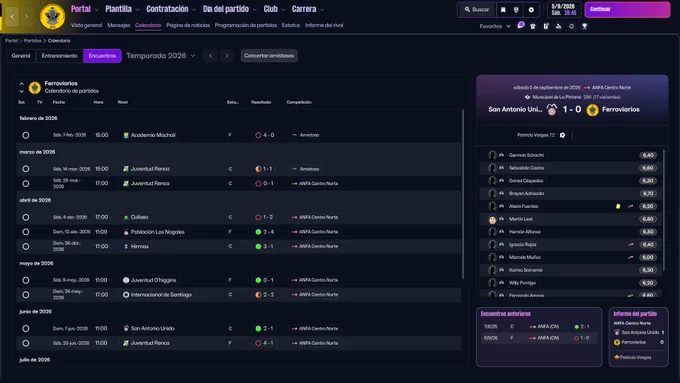This screenshot has height=383, width=680.
Task: Go to the next season arrow
Action: point(227,56)
